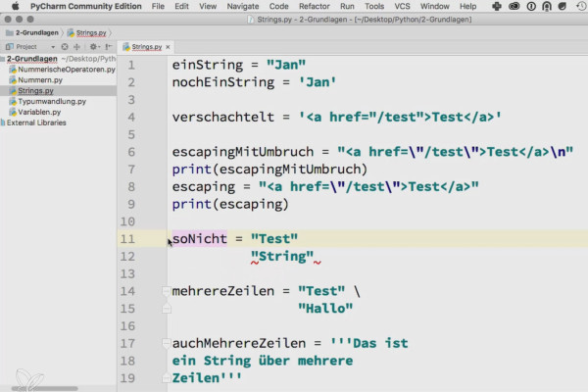Click the Project panel horizontal scrollbar

click(44, 389)
